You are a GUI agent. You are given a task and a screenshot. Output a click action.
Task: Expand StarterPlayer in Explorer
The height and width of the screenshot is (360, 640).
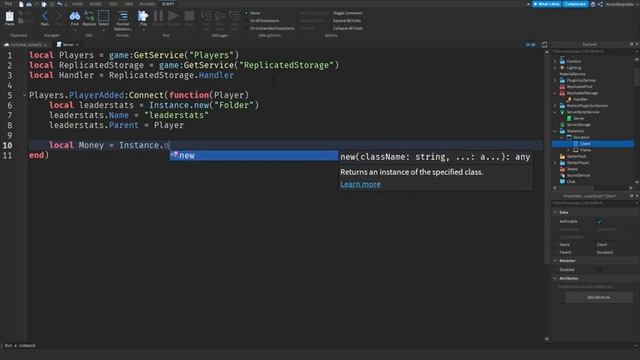tap(555, 163)
